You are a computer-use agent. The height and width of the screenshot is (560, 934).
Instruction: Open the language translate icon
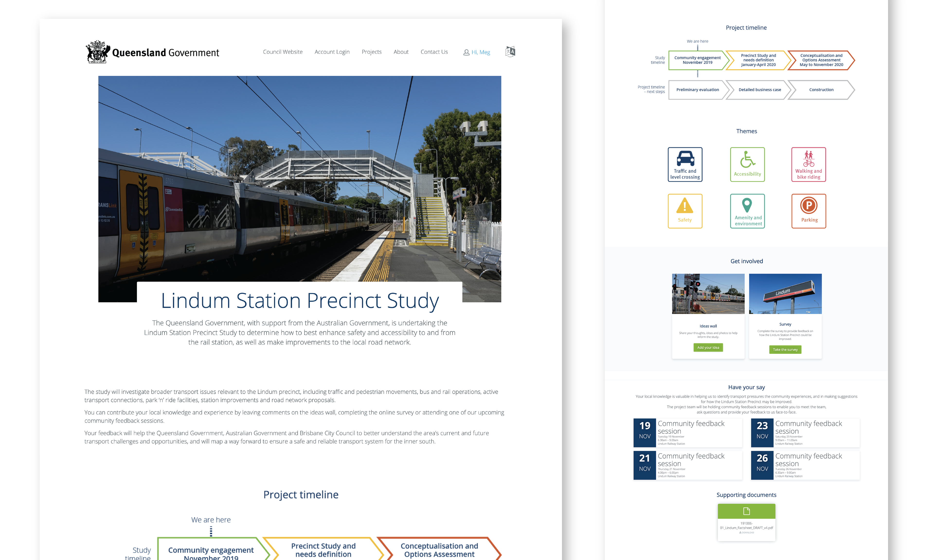(x=510, y=52)
